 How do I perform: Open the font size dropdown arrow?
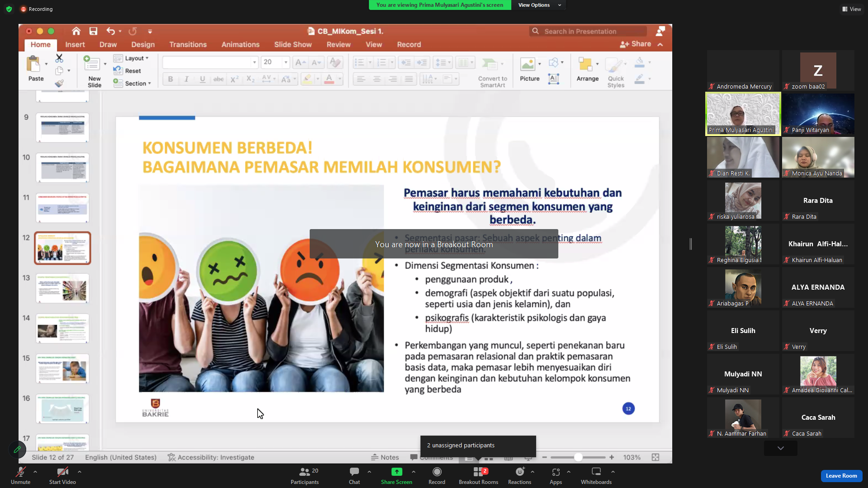tap(286, 62)
